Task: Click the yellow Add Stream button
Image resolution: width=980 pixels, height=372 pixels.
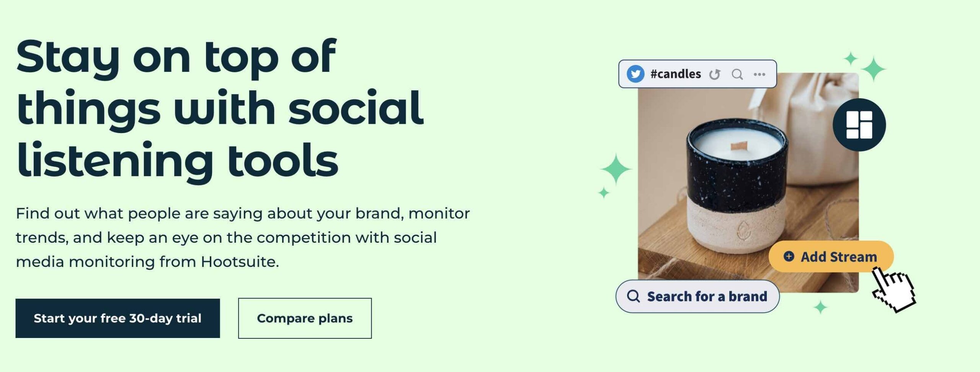Action: click(831, 257)
